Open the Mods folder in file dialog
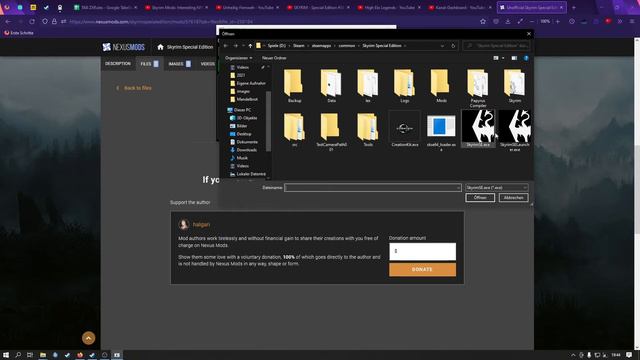The height and width of the screenshot is (360, 640). click(441, 86)
